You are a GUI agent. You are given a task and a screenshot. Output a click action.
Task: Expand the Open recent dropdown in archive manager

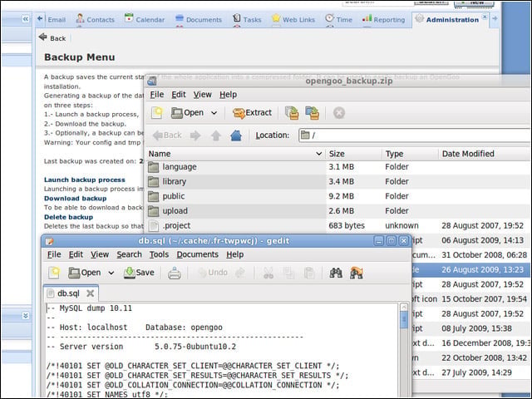point(214,113)
